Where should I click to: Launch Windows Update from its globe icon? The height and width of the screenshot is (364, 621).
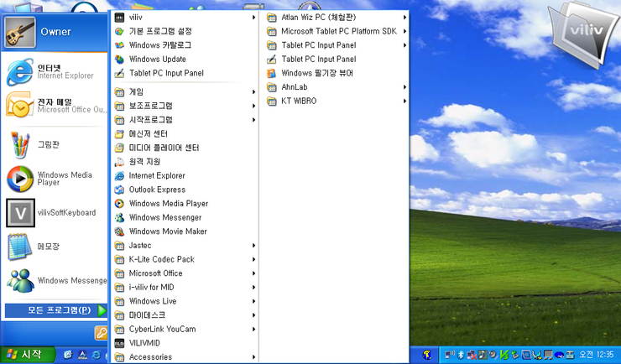(119, 60)
